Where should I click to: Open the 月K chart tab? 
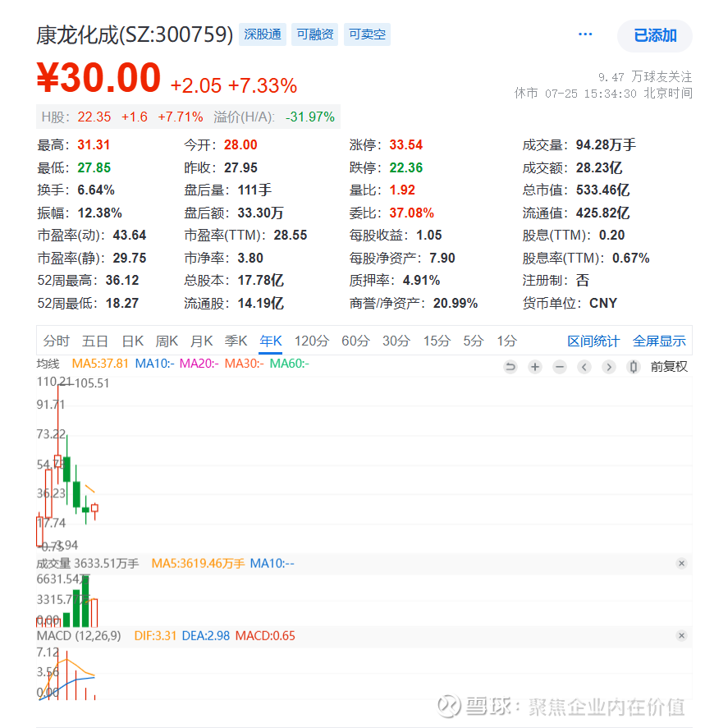[x=201, y=341]
